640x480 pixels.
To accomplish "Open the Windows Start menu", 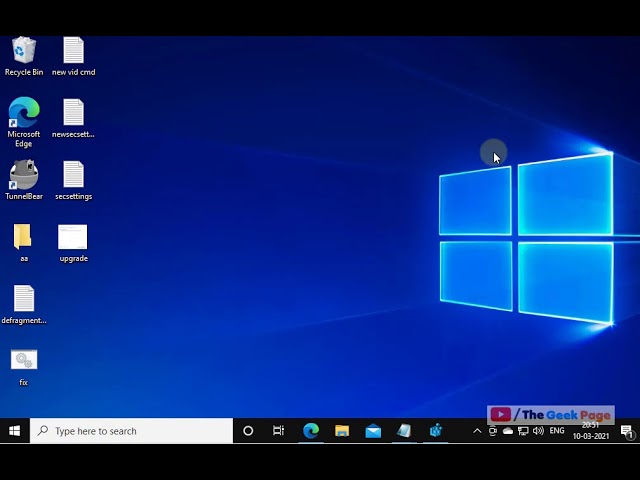I will 15,431.
